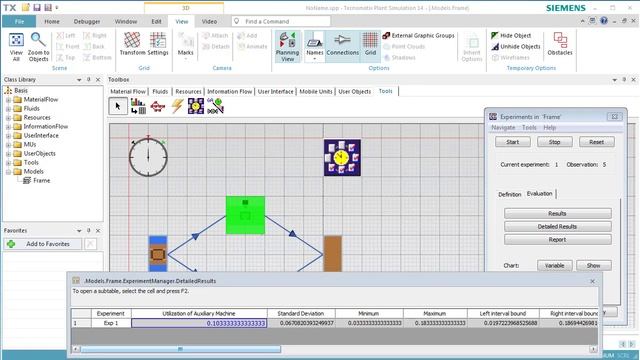640x360 pixels.
Task: Click Add to Favorites button
Action: [x=43, y=244]
